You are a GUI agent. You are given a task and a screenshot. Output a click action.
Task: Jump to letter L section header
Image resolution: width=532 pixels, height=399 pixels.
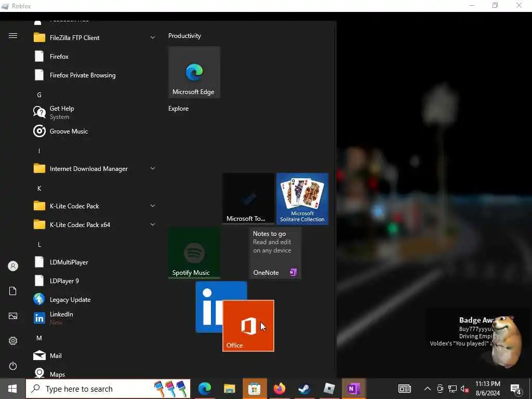39,245
